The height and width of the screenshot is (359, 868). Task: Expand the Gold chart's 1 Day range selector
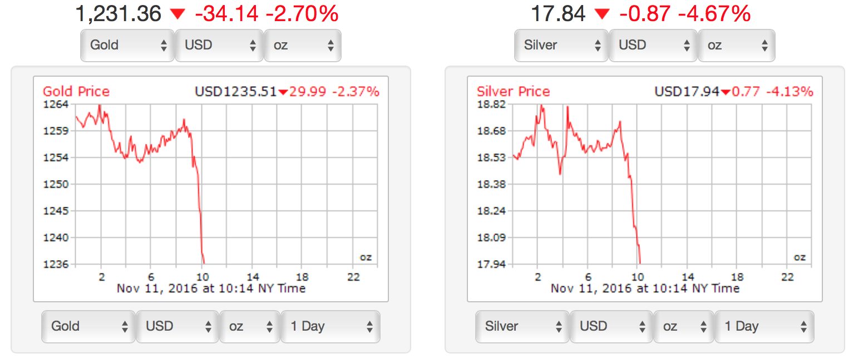(331, 326)
